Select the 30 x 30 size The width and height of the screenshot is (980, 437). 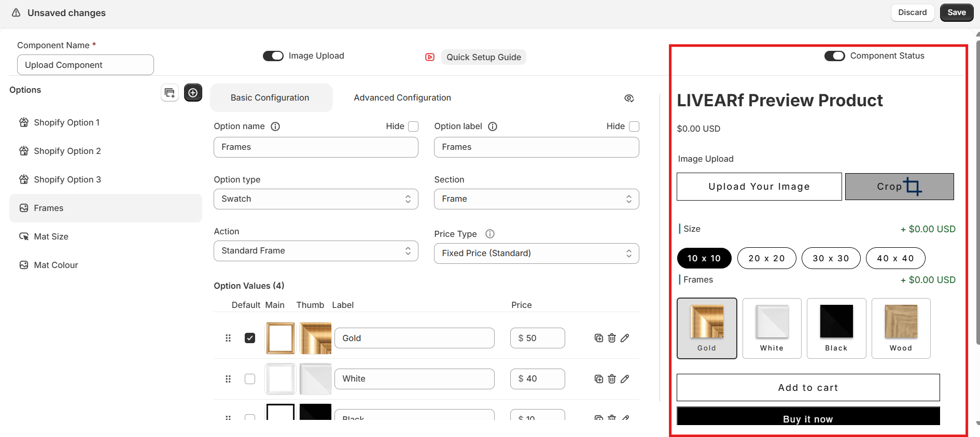pos(831,258)
